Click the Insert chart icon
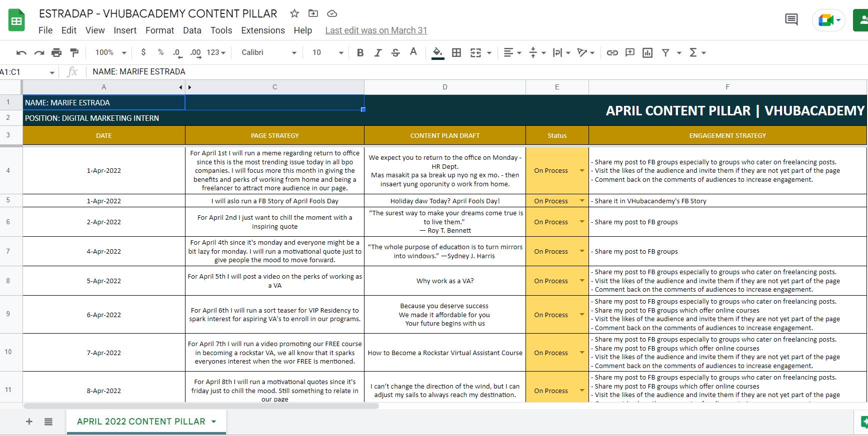 647,52
